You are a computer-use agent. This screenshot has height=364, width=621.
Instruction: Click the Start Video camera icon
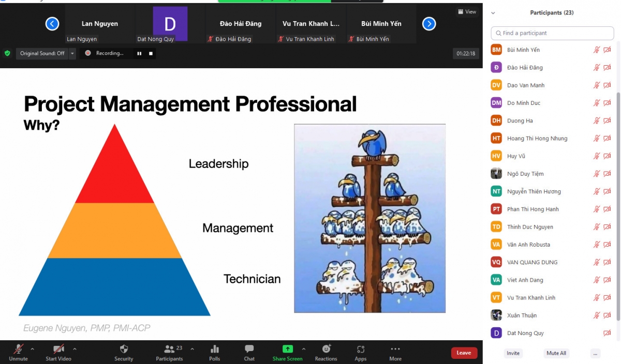coord(58,349)
